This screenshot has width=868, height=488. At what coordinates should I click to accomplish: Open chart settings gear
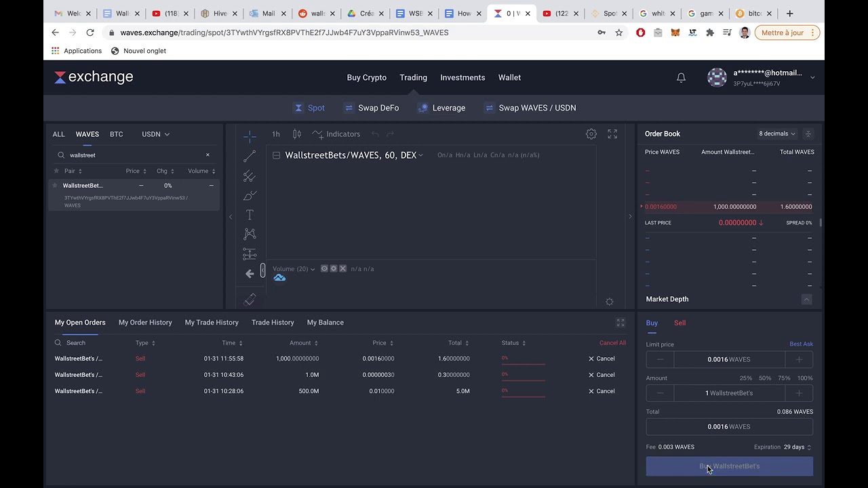tap(591, 134)
